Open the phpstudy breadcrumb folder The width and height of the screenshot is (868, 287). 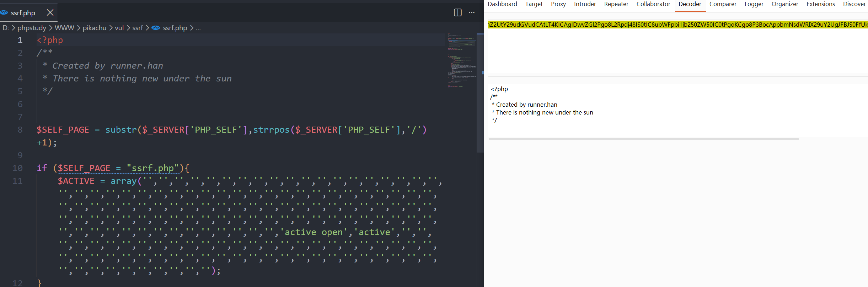32,28
